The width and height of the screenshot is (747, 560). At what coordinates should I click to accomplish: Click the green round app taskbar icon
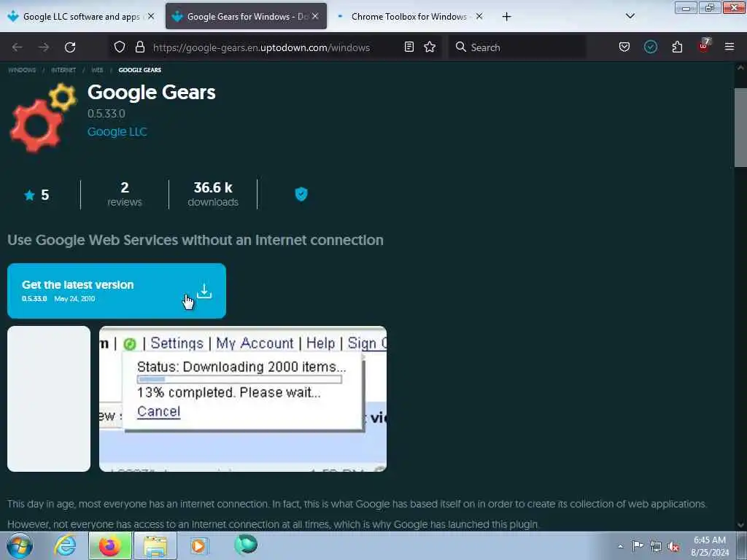[246, 545]
